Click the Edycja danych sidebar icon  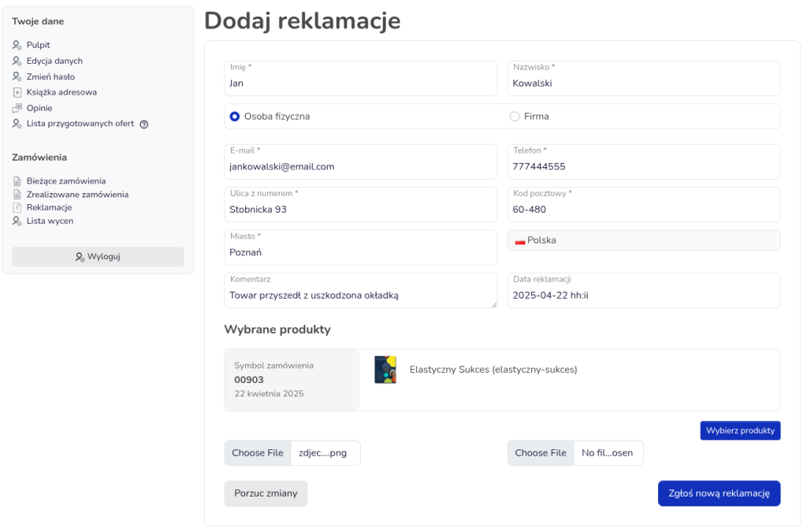click(x=17, y=61)
